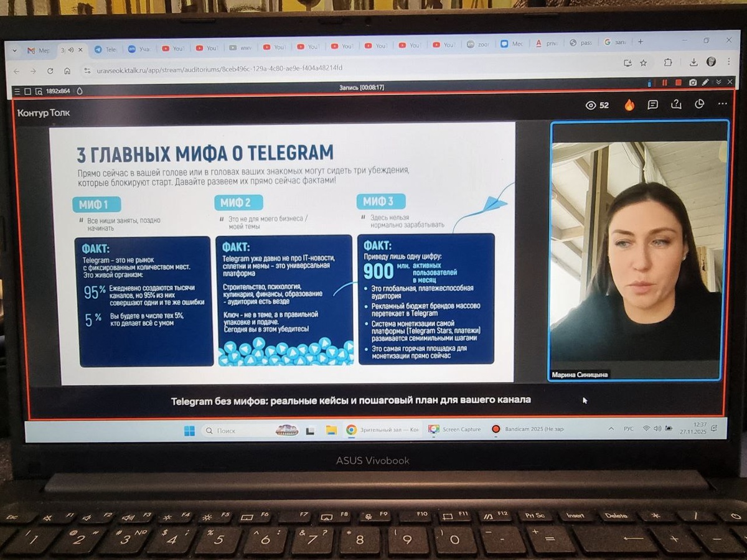This screenshot has width=747, height=560.
Task: Open the 1892x864 recording size selector
Action: tap(58, 91)
